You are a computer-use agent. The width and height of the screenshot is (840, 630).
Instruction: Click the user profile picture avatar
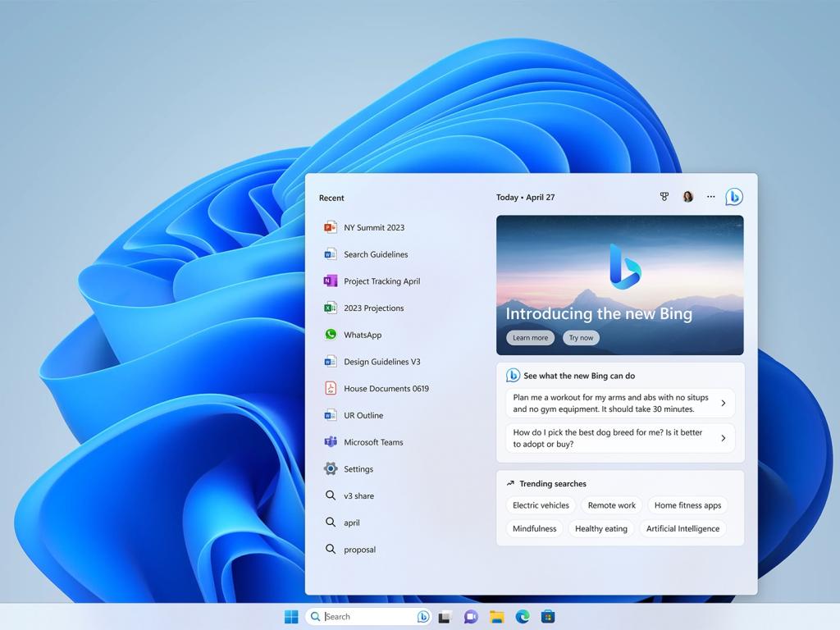pos(687,196)
